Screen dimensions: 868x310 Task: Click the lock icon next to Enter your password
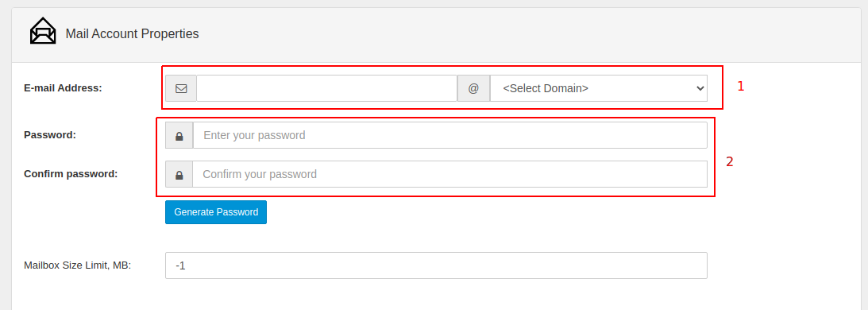(179, 135)
